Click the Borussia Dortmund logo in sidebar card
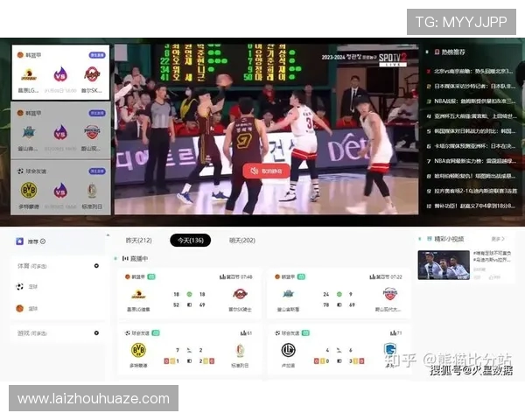Screen dimensions: 525x420 (28, 190)
